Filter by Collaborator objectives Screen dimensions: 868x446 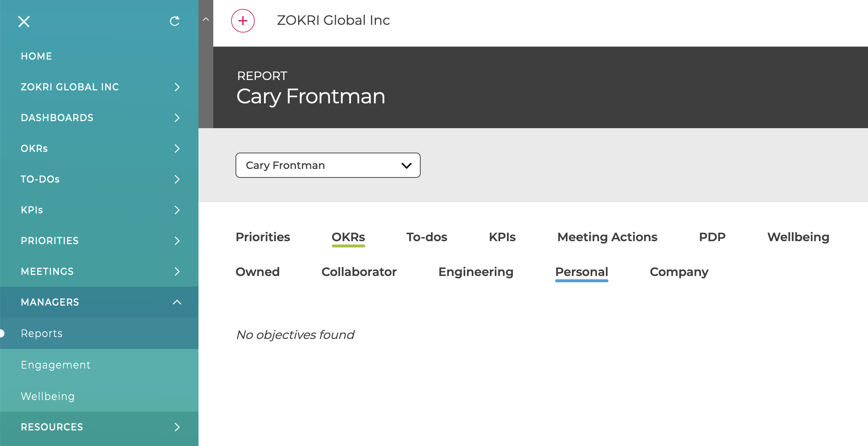[x=359, y=272]
